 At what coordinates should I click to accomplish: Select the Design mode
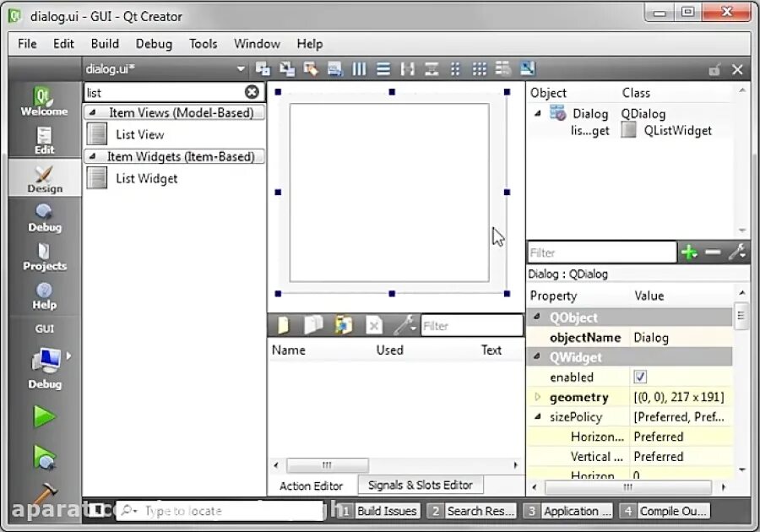point(44,178)
